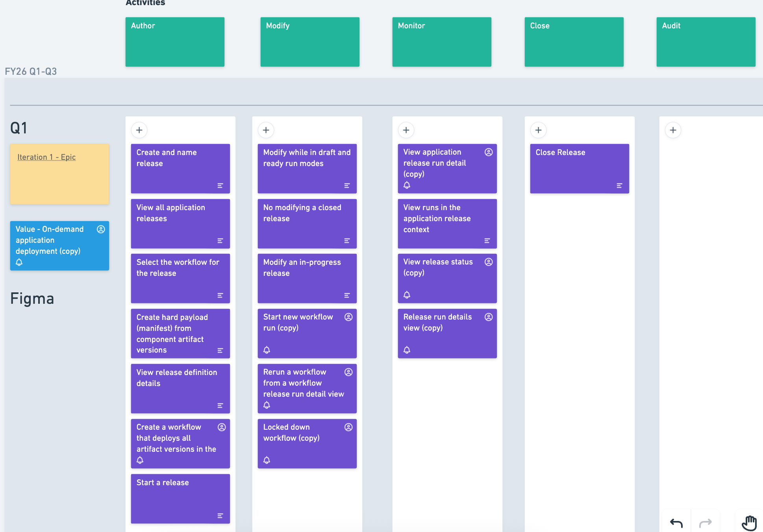The width and height of the screenshot is (763, 532).
Task: Add a card to the Close column
Action: click(539, 130)
